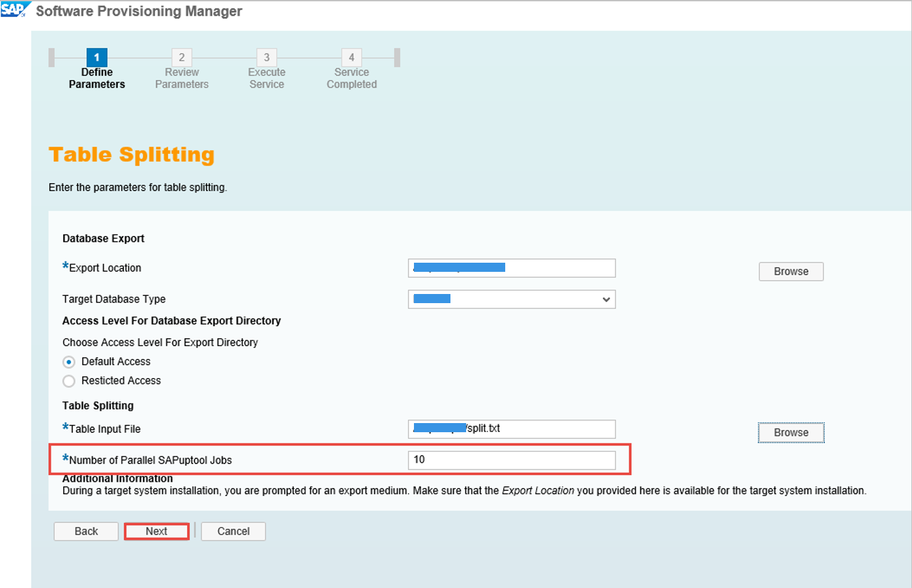Screen dimensions: 912x588
Task: Click the Back button
Action: pyautogui.click(x=86, y=531)
